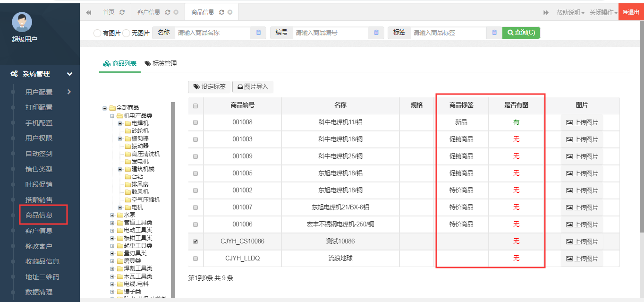Switch to the 标签管理 tab
The width and height of the screenshot is (644, 302).
tap(161, 63)
